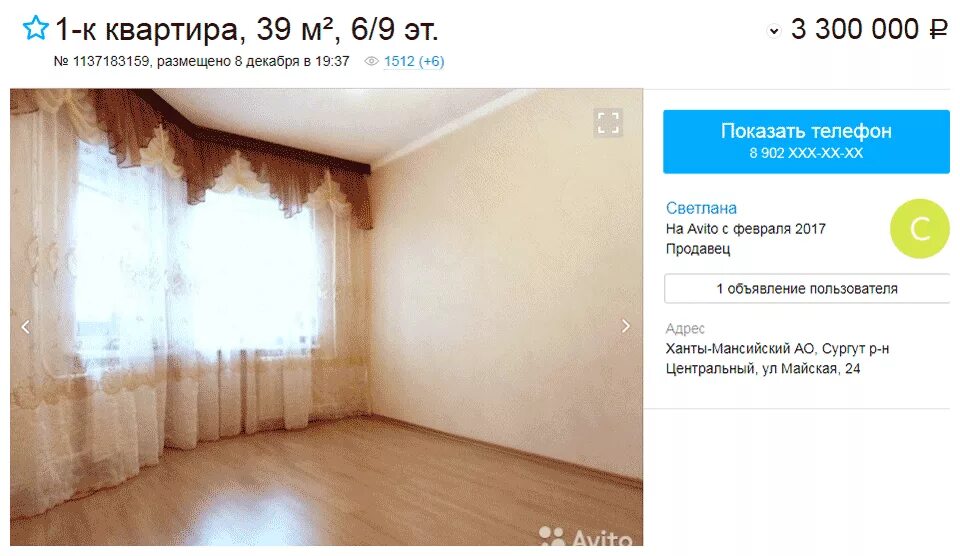960x556 pixels.
Task: Click the eye views icon
Action: [371, 61]
